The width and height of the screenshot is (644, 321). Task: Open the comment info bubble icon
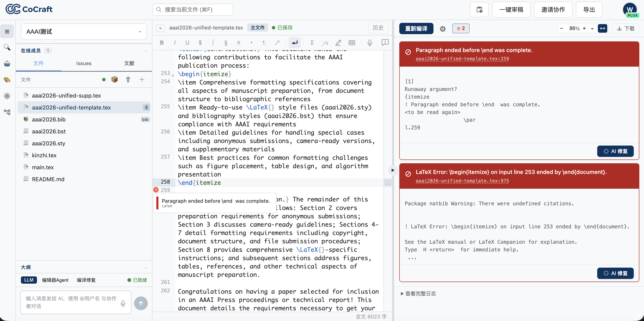tap(385, 43)
